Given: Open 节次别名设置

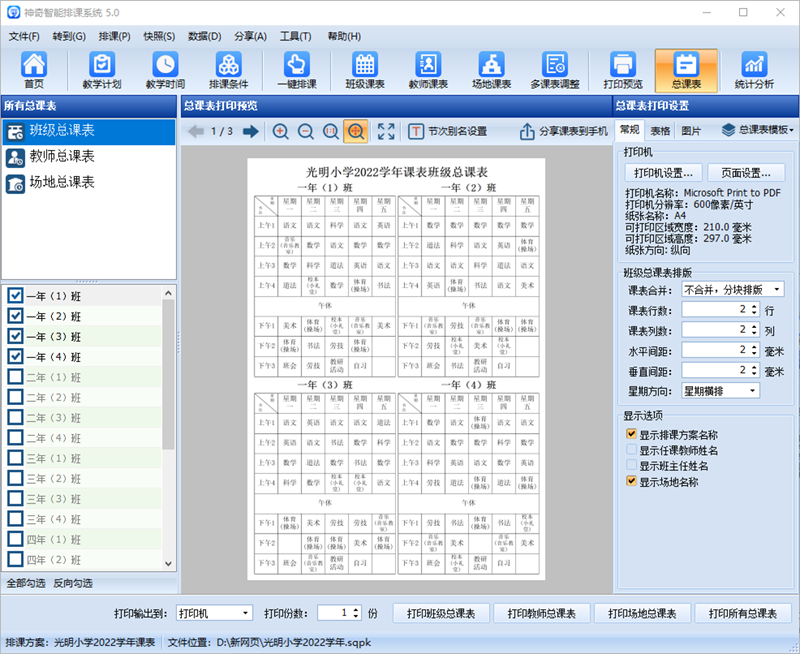Looking at the screenshot, I should click(x=447, y=132).
